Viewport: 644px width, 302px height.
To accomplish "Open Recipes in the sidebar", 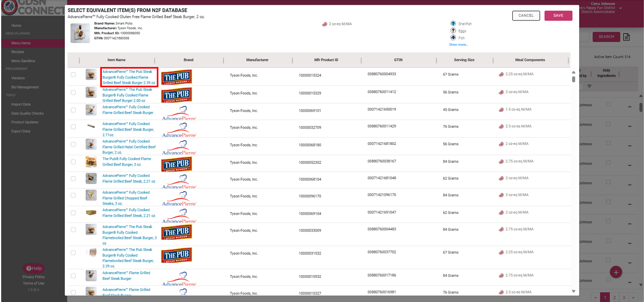I will pyautogui.click(x=18, y=52).
